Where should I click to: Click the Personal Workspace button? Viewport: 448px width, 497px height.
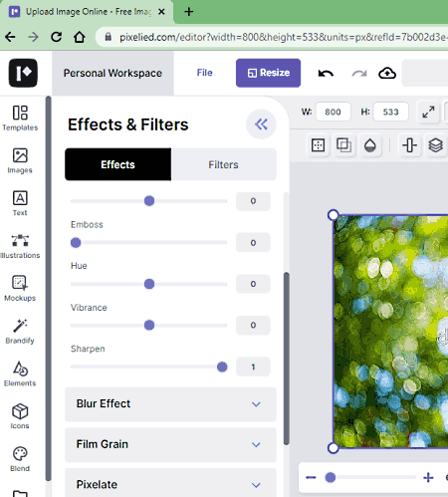112,73
